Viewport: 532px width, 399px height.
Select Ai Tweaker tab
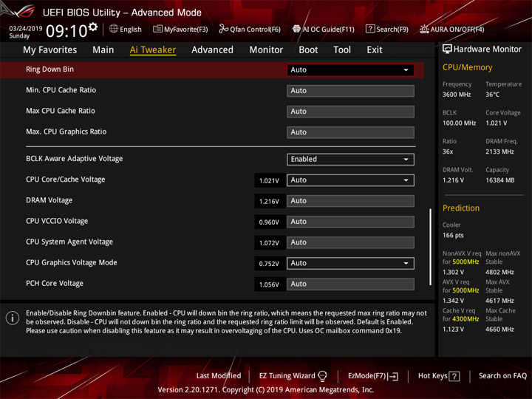tap(153, 50)
